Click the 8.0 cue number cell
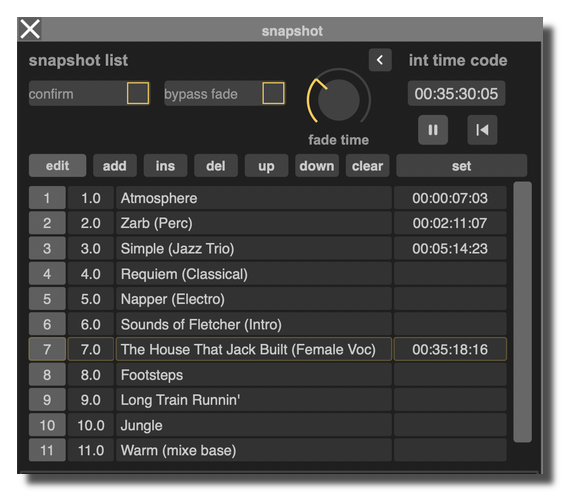The height and width of the screenshot is (492, 561). (x=91, y=375)
